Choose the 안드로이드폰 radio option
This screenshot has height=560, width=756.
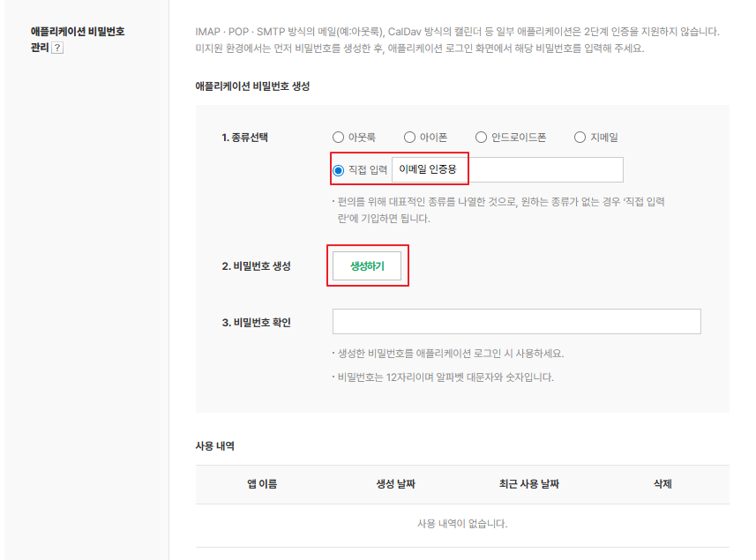coord(481,138)
